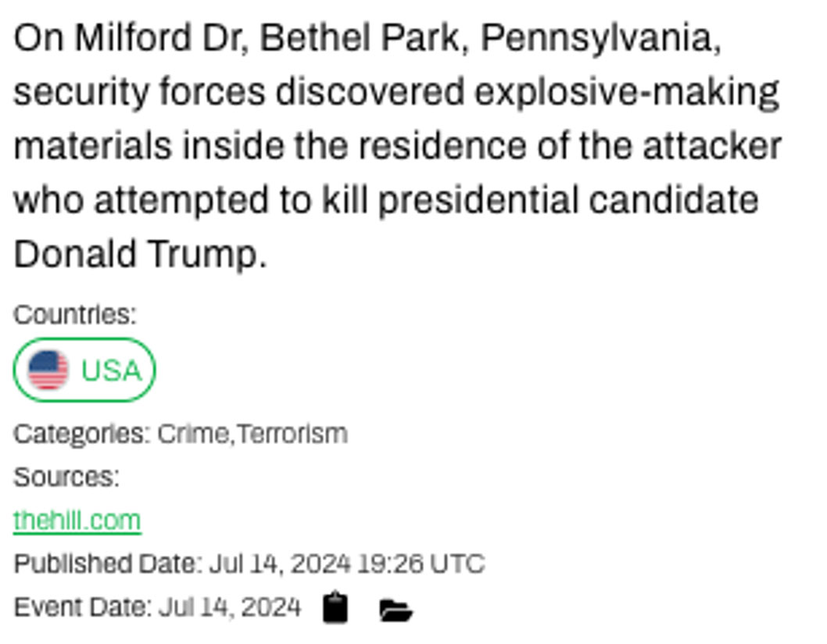
Task: Click the Terrorism category
Action: click(292, 433)
